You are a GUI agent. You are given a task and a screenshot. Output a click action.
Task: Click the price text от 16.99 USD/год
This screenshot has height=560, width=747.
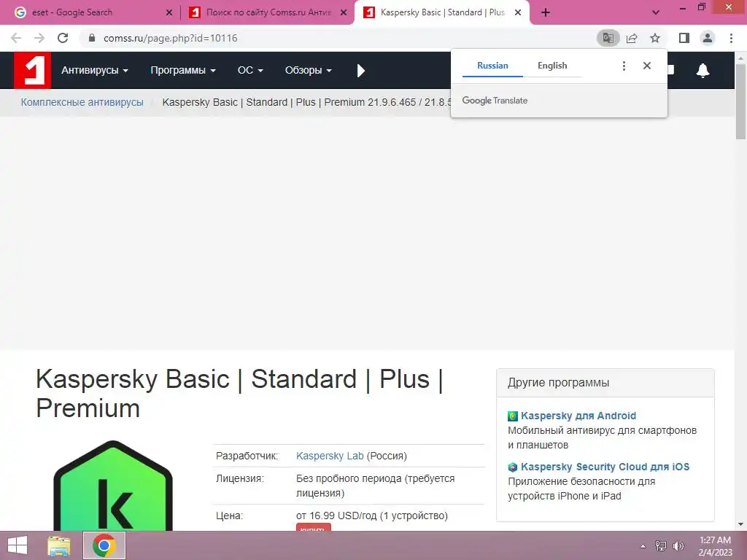click(371, 516)
